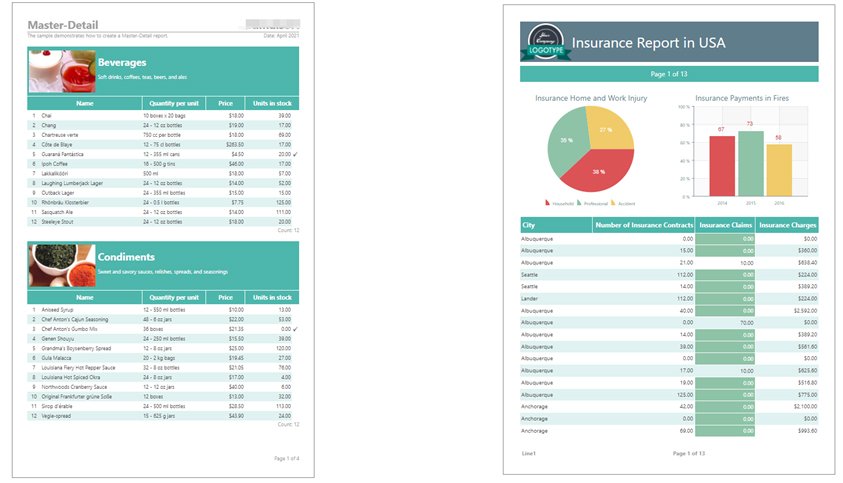Viewport: 843px width, 483px height.
Task: Click the Professional legend marker icon
Action: 579,203
